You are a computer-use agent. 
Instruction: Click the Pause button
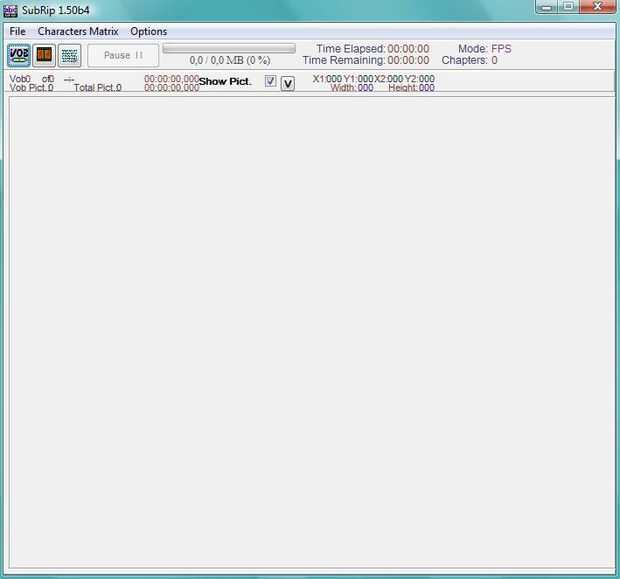pyautogui.click(x=123, y=55)
